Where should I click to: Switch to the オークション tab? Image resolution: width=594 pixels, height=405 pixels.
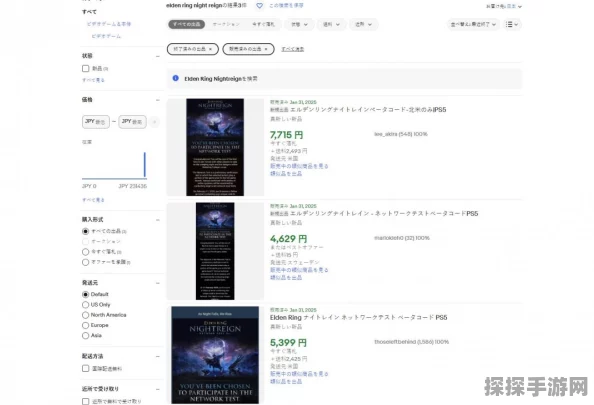click(226, 24)
